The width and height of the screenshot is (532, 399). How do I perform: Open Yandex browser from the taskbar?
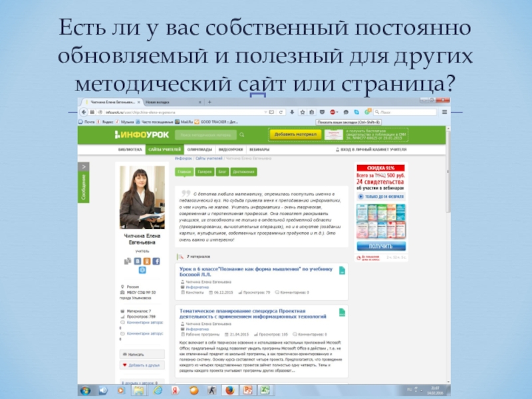point(175,390)
